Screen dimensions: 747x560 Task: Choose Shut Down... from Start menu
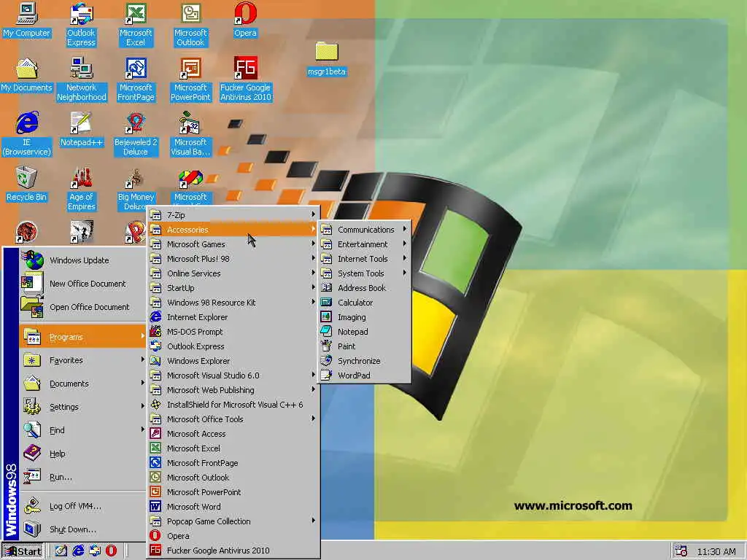[x=82, y=529]
